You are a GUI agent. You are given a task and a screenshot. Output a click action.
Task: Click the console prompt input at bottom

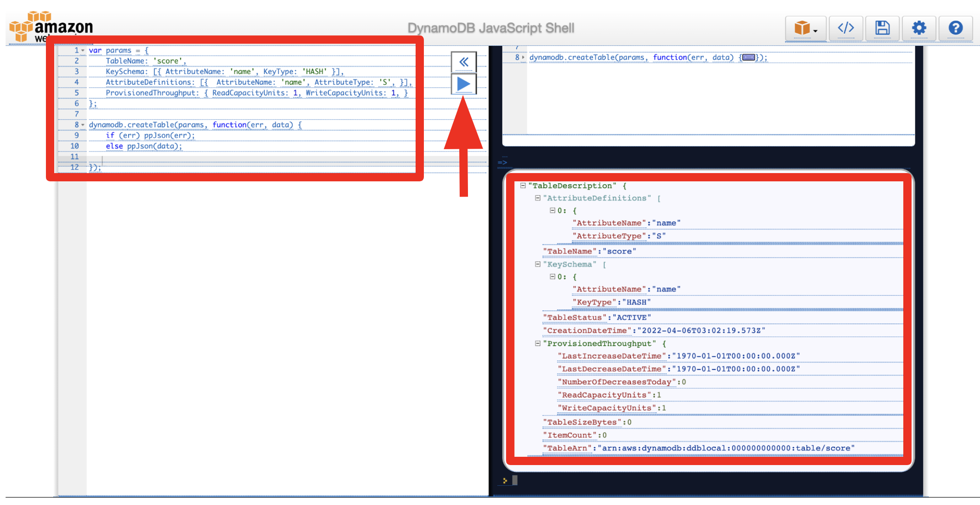[x=515, y=480]
